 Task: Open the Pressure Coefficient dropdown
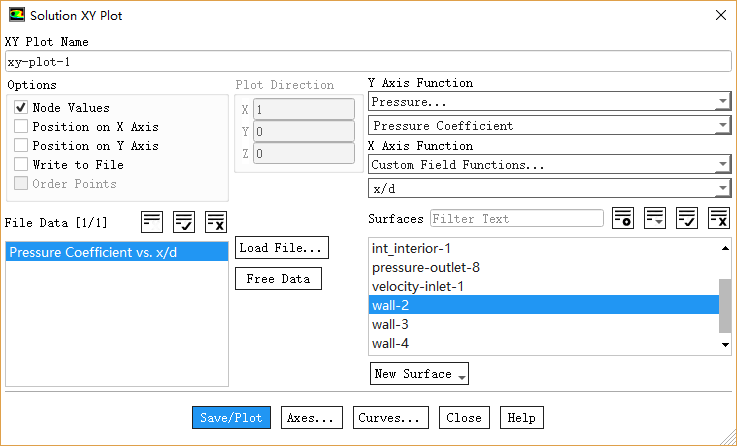(549, 126)
